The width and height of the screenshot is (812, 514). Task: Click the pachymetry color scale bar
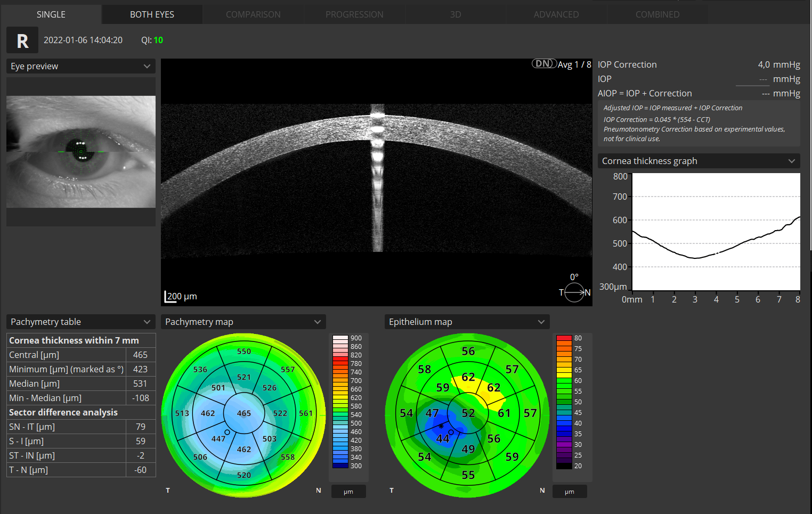tap(340, 405)
